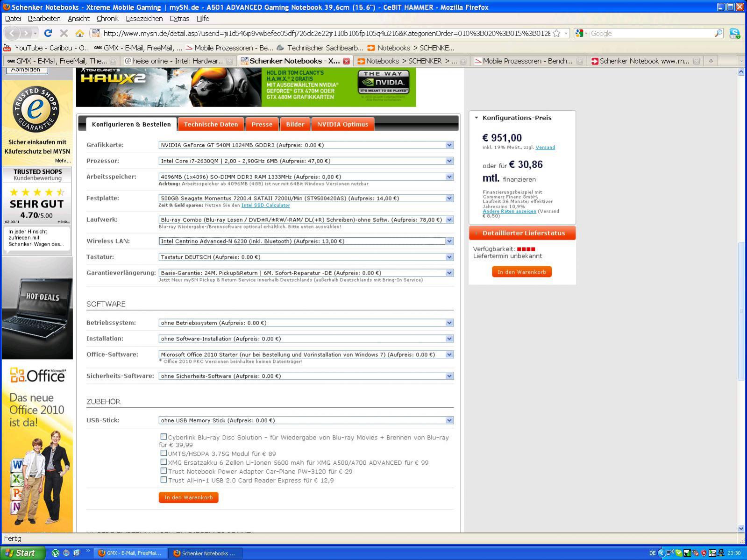Image resolution: width=747 pixels, height=560 pixels.
Task: Open the Lesezeichen menu
Action: point(144,19)
